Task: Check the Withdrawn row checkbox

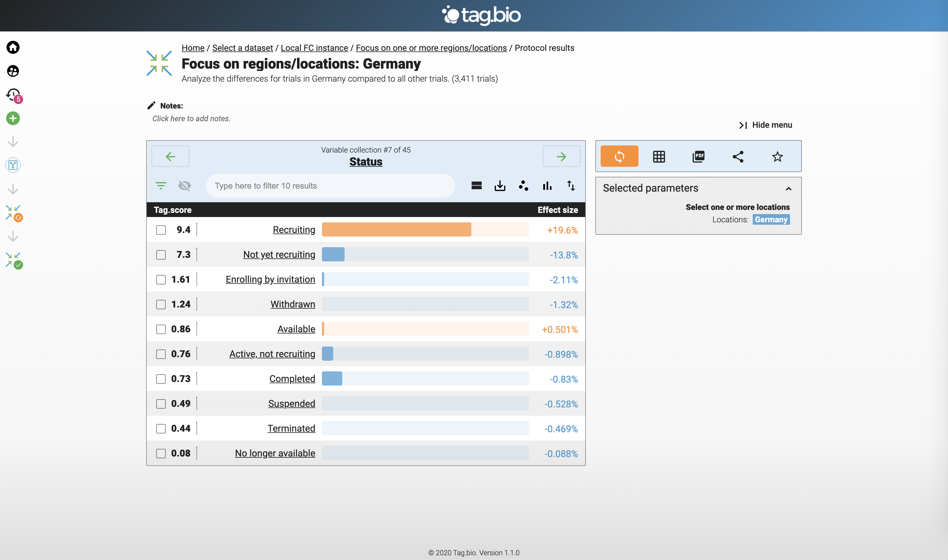Action: click(161, 304)
